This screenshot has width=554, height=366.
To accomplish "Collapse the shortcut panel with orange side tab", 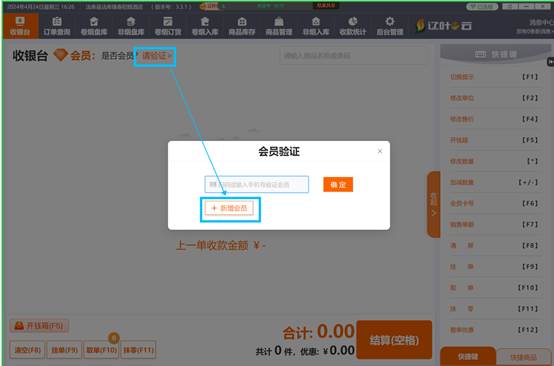I will (434, 204).
